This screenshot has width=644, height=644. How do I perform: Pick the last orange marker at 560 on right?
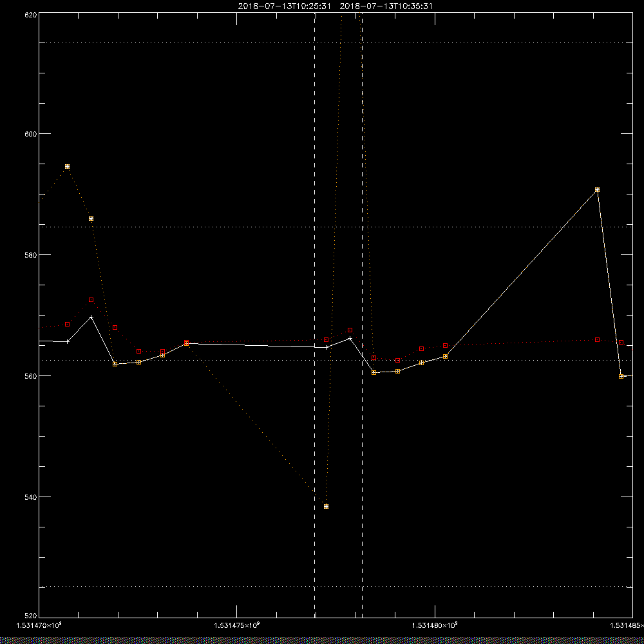coord(621,376)
